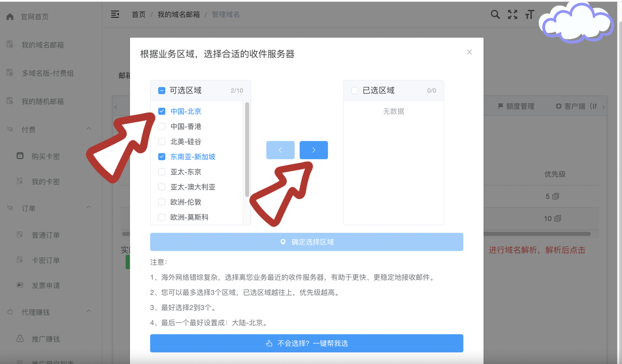Go to 首页 breadcrumb
The height and width of the screenshot is (364, 622).
point(138,15)
